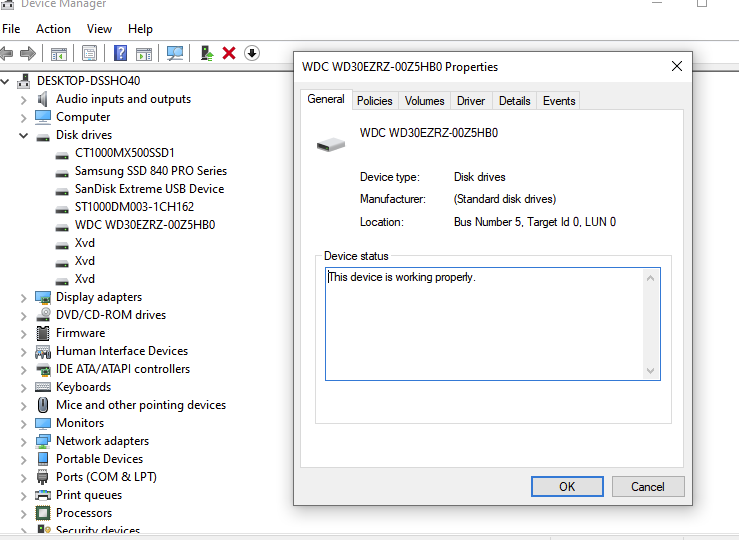Click the Human Interface Devices icon
Viewport: 739px width, 540px height.
click(43, 352)
